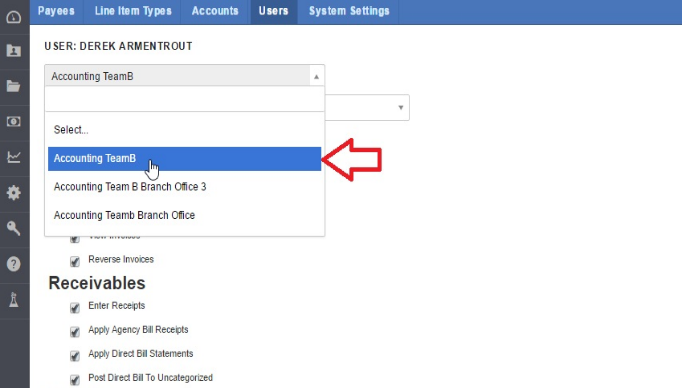
Task: Open the chess piece icon in sidebar
Action: pos(14,300)
